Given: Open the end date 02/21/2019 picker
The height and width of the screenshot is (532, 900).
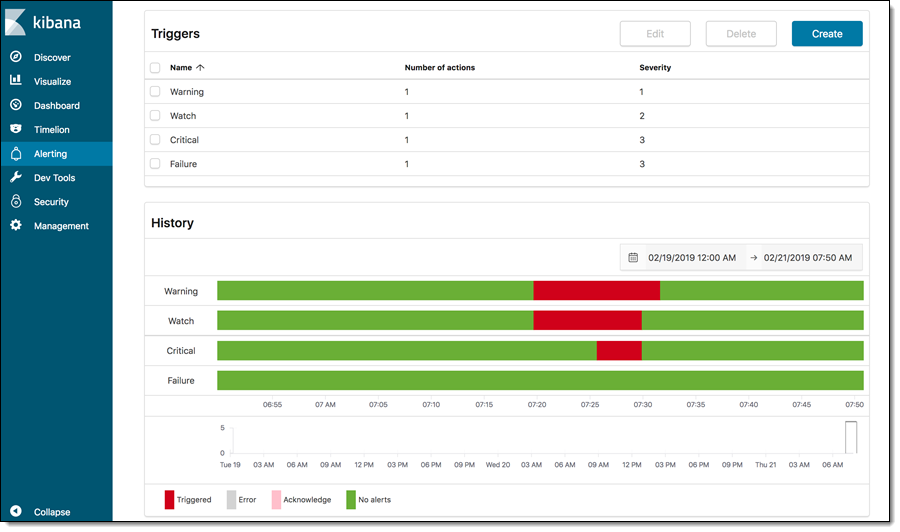Looking at the screenshot, I should pyautogui.click(x=808, y=258).
